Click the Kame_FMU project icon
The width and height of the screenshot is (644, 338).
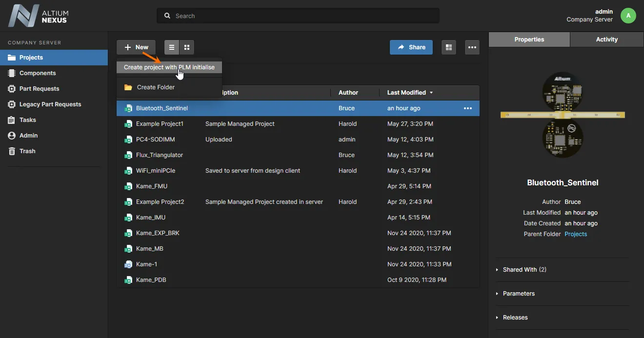tap(128, 186)
